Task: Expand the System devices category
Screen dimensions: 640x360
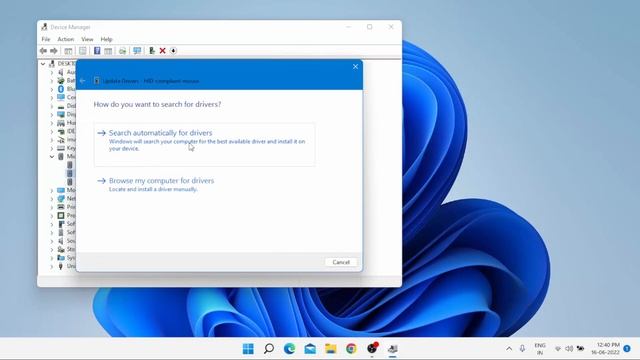Action: click(x=52, y=258)
